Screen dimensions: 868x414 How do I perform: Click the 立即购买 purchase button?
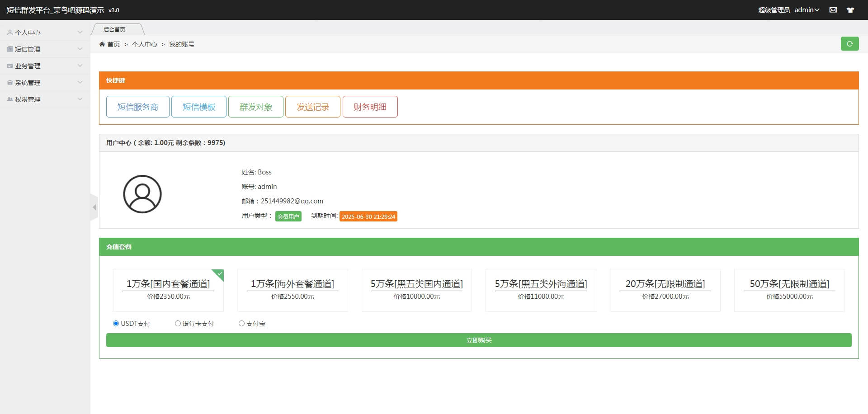coord(479,340)
